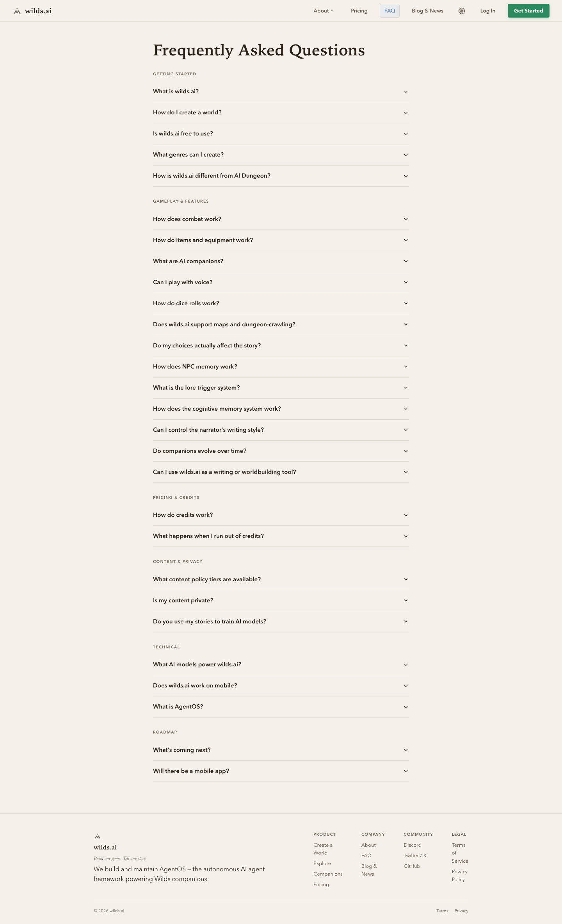Click the round palette icon beside Log In
The image size is (562, 924).
click(462, 11)
